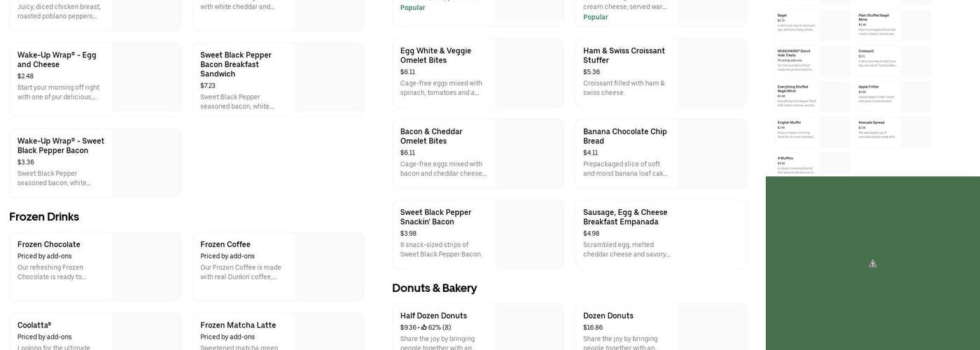Click the Apple Fritter thumbnail card
Image resolution: width=980 pixels, height=350 pixels.
click(893, 97)
